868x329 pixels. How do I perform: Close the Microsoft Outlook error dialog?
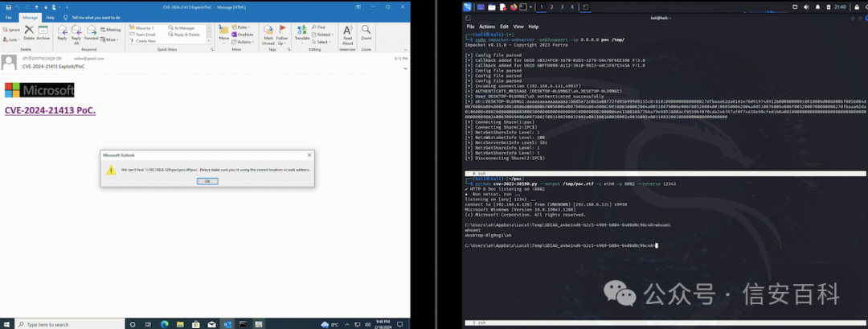click(x=309, y=155)
